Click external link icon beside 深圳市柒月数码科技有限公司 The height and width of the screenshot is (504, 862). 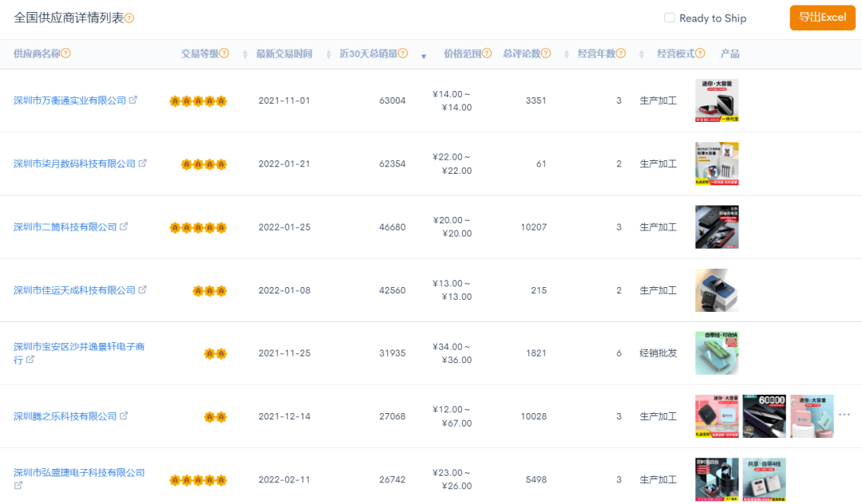(x=143, y=163)
